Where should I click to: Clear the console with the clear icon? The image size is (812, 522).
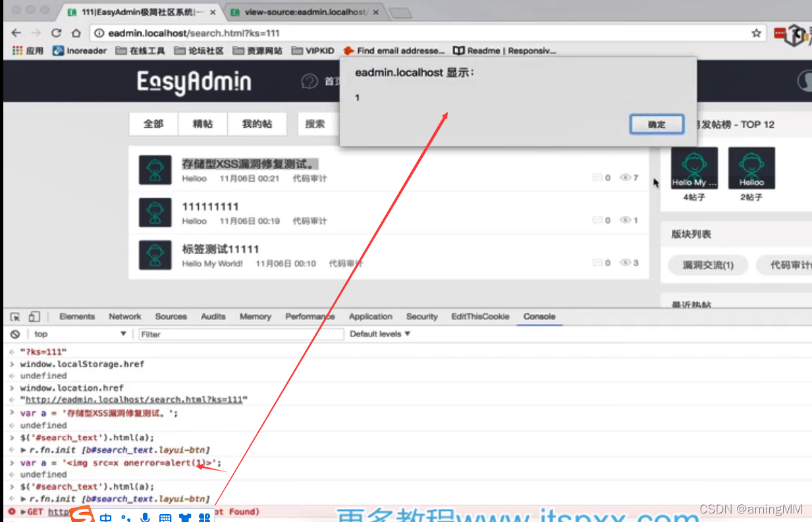click(14, 334)
